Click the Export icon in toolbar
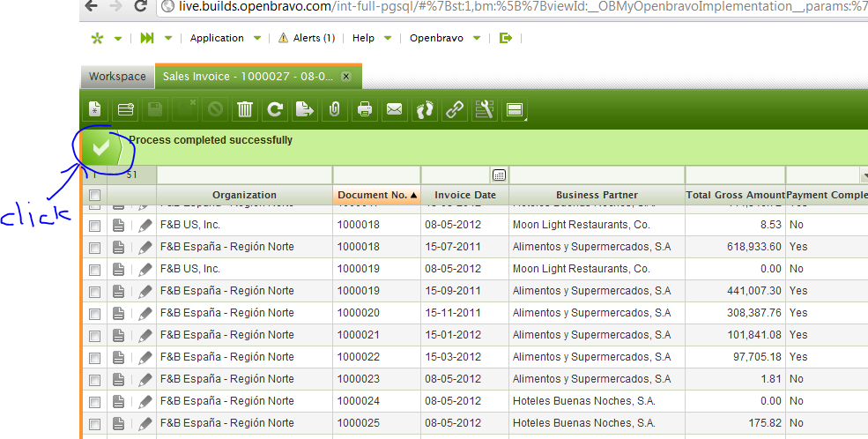 click(305, 109)
